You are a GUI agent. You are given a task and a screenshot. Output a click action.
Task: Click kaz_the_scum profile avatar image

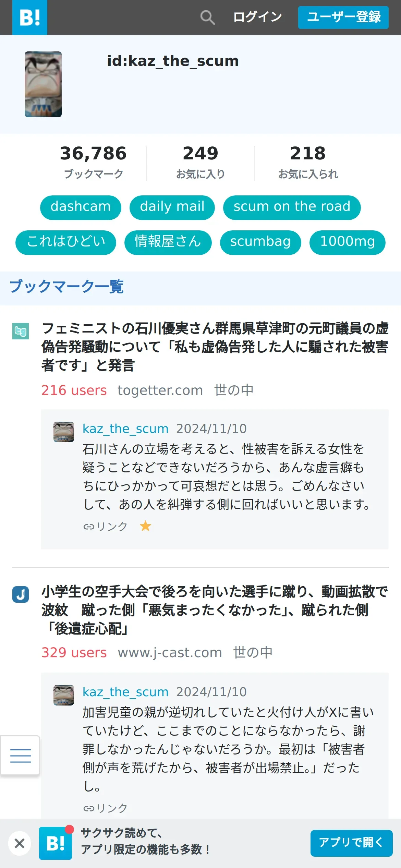pyautogui.click(x=43, y=84)
